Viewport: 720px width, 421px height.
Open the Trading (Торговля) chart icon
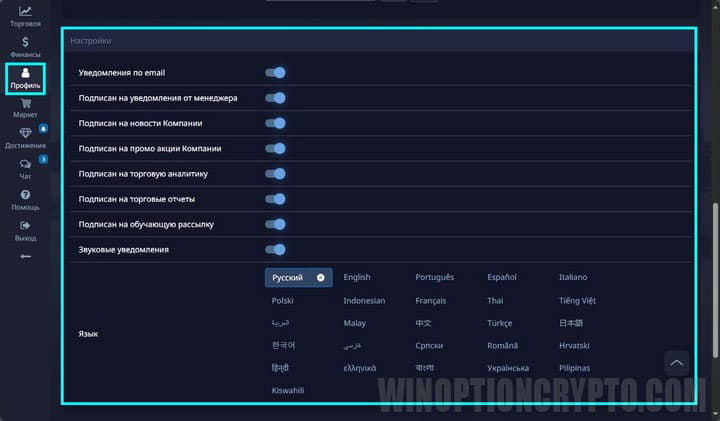pyautogui.click(x=25, y=11)
